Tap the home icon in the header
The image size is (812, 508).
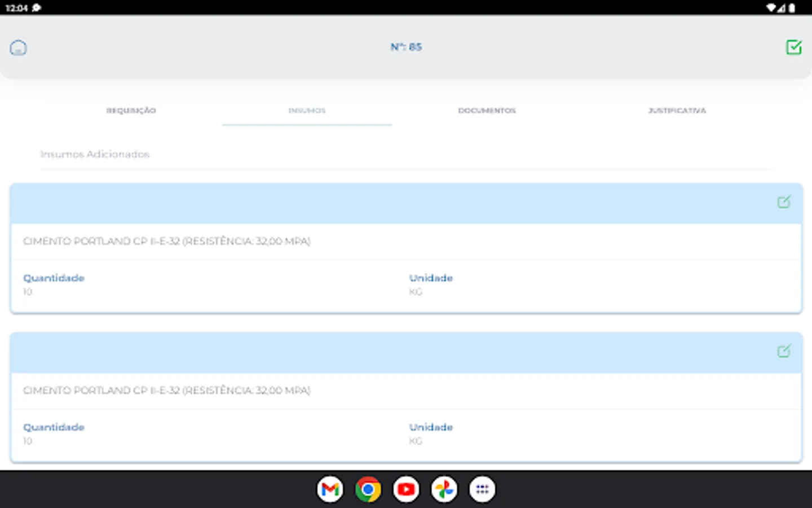[x=18, y=48]
